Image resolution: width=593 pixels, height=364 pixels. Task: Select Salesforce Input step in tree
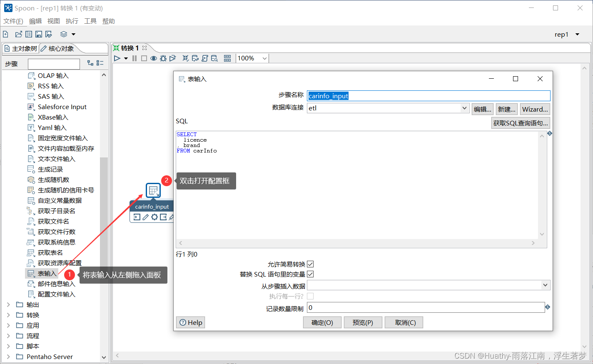[62, 107]
